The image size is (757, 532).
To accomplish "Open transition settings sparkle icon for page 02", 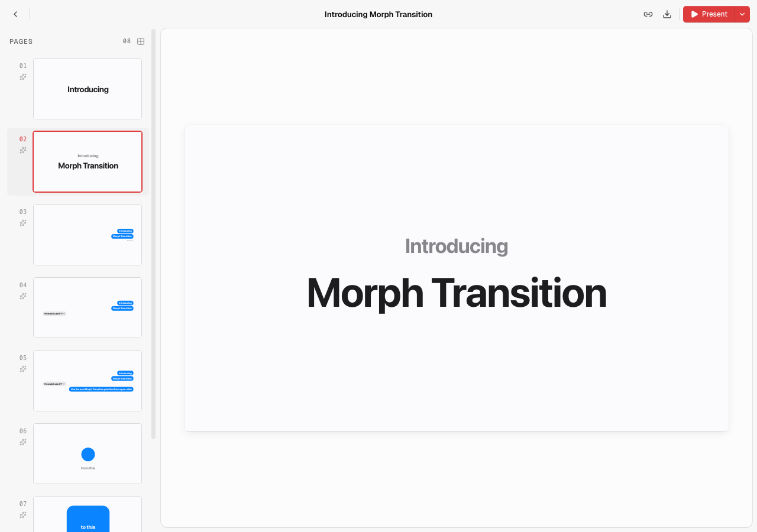I will tap(23, 150).
